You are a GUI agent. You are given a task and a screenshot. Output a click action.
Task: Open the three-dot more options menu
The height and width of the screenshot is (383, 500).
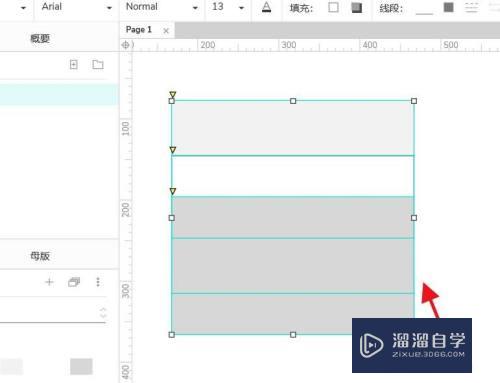pyautogui.click(x=98, y=282)
